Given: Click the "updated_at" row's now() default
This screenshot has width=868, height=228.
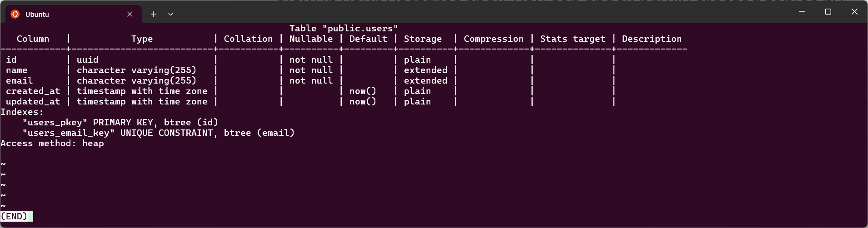Looking at the screenshot, I should 363,102.
